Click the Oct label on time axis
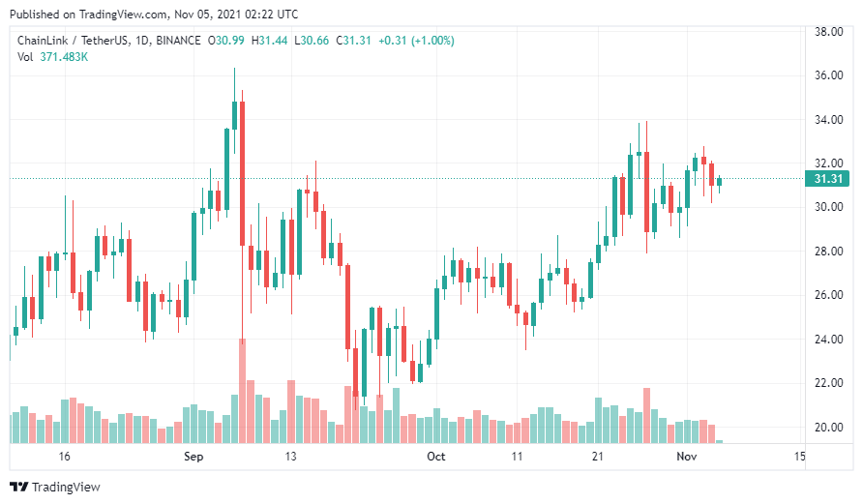863x504 pixels. (x=436, y=456)
